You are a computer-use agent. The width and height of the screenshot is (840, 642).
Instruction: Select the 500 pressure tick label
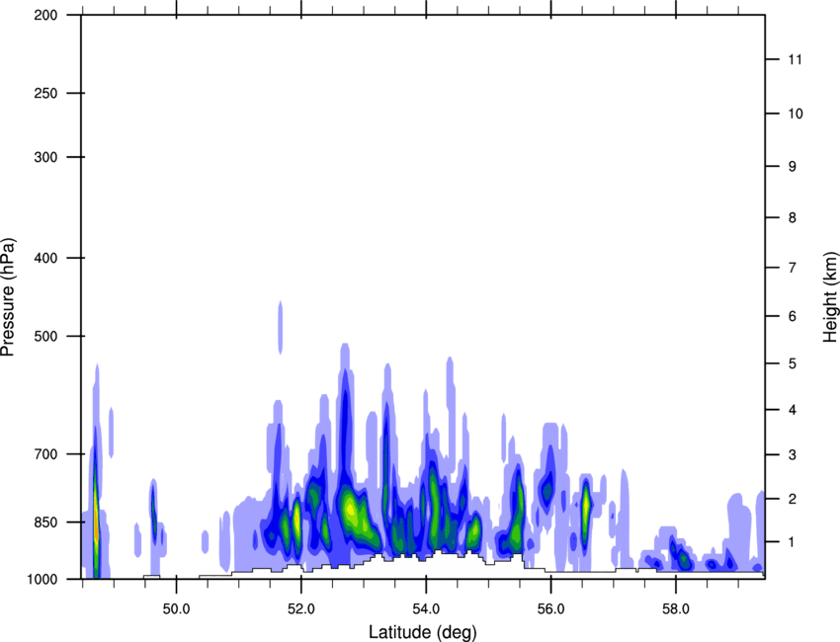click(x=45, y=336)
